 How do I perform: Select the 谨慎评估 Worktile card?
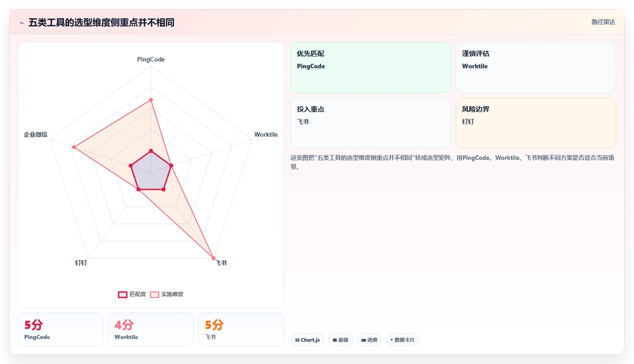click(535, 67)
